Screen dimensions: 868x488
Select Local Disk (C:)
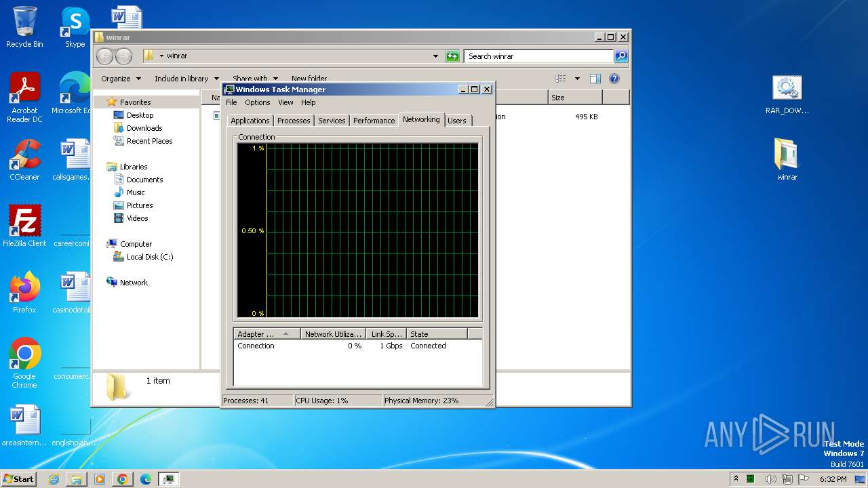tap(149, 257)
